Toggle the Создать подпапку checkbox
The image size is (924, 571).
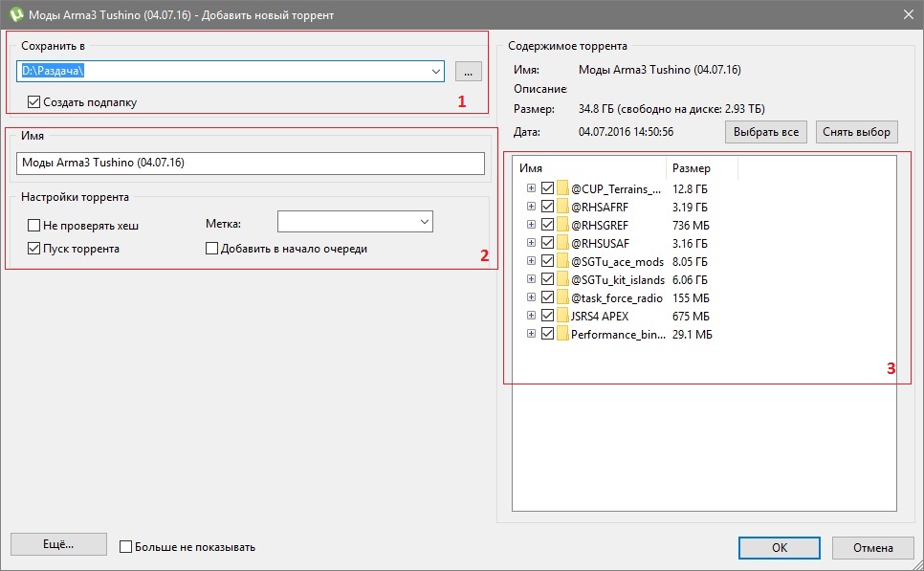pos(33,102)
